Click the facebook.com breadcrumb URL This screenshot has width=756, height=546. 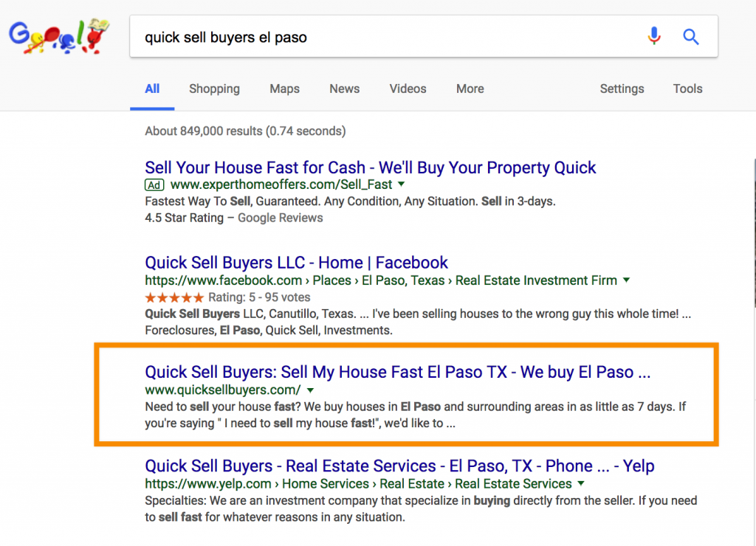coord(381,280)
